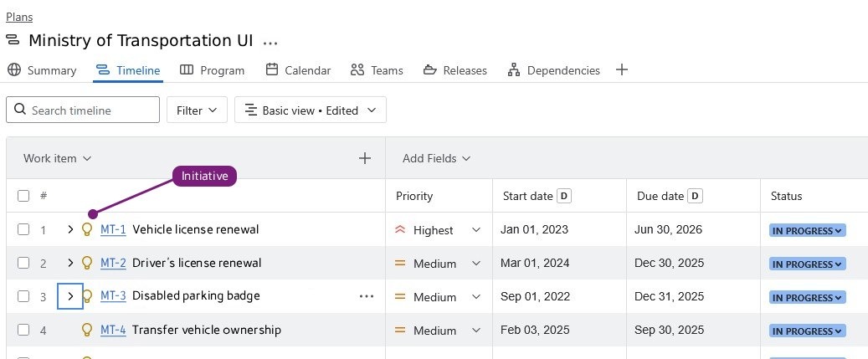This screenshot has width=868, height=359.
Task: Click the lightbulb icon next to MT-4
Action: coord(86,330)
